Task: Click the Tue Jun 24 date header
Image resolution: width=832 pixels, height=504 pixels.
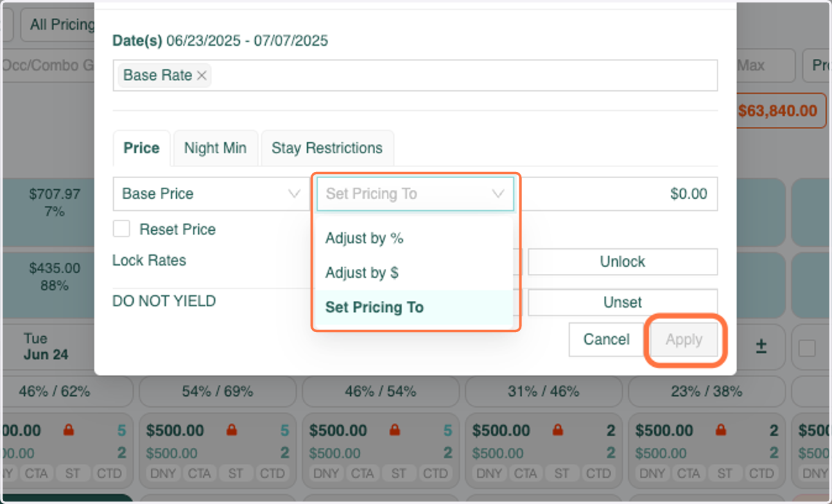Action: pyautogui.click(x=46, y=347)
